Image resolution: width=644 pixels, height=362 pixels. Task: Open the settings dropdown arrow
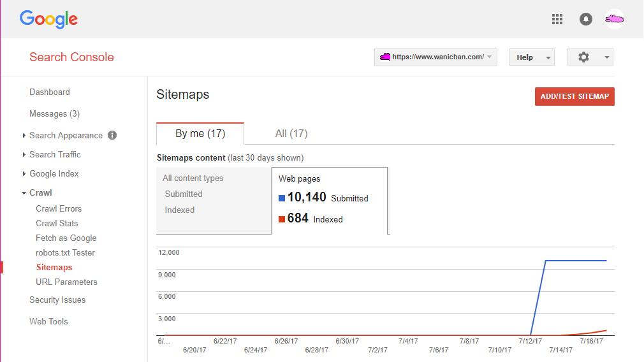(606, 57)
